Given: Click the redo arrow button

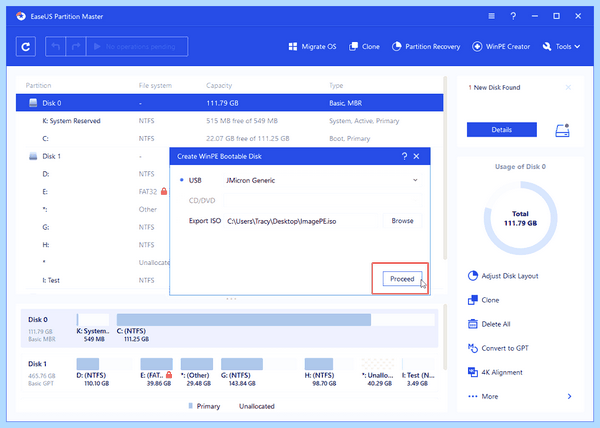Looking at the screenshot, I should click(x=76, y=47).
